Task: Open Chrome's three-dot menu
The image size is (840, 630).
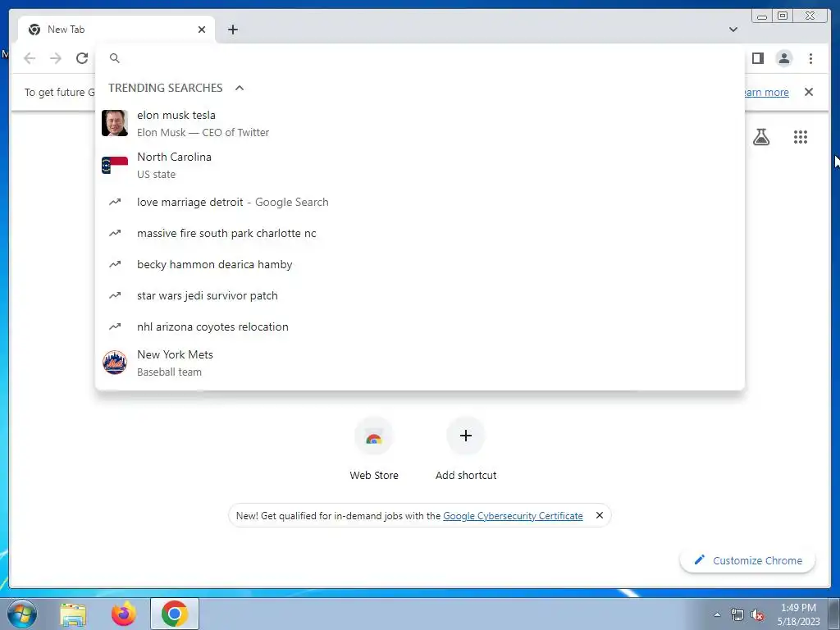Action: pos(810,58)
